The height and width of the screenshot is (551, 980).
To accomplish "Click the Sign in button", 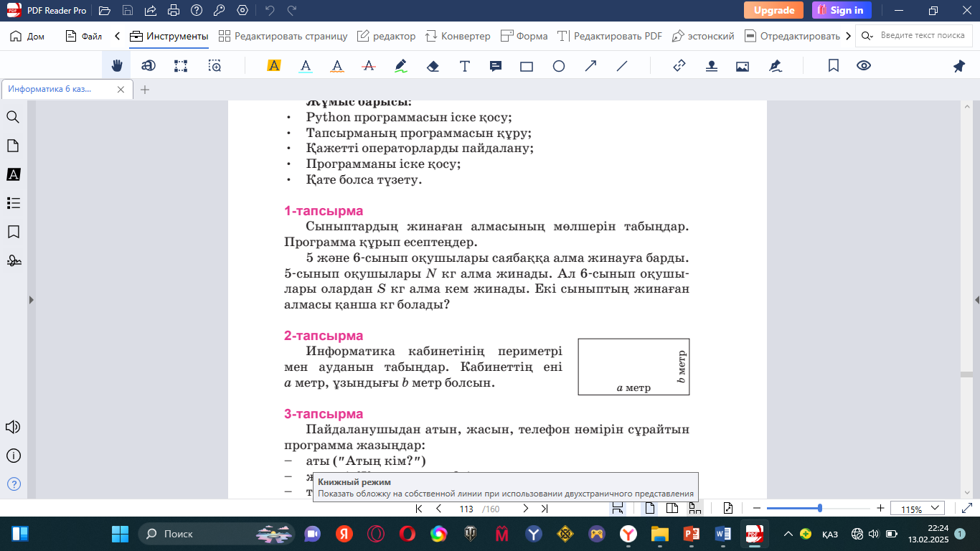I will pos(842,10).
